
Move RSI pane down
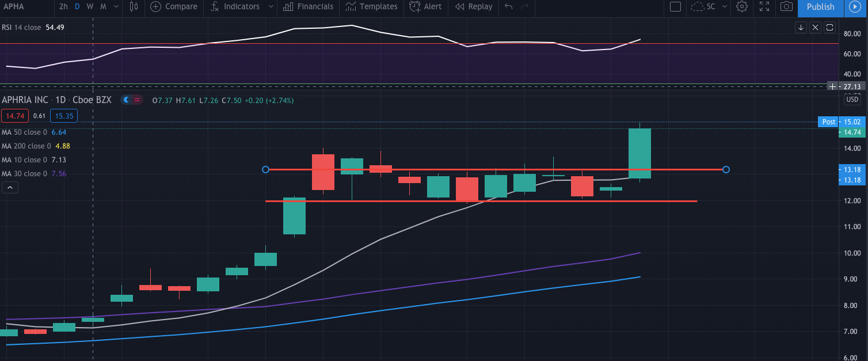coord(801,27)
